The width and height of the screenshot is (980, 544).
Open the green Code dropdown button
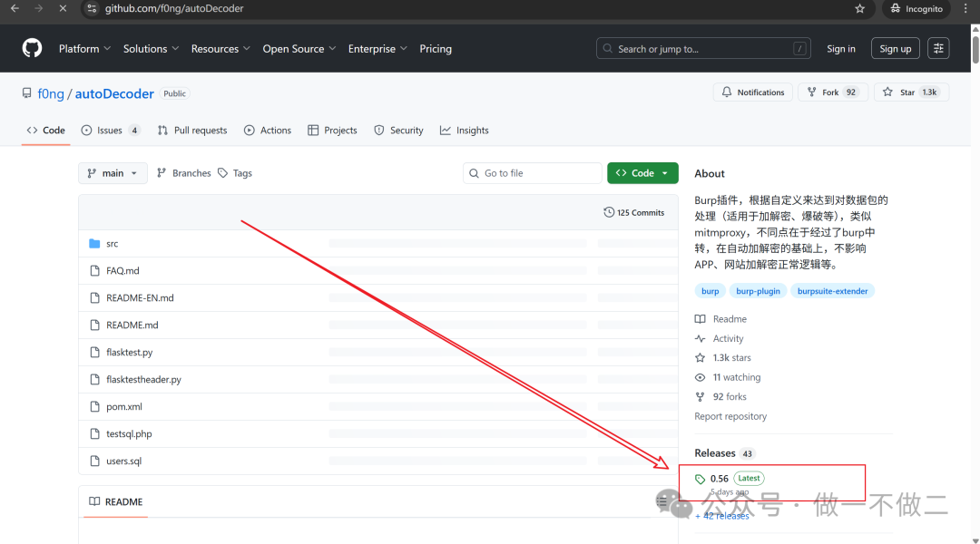point(642,173)
